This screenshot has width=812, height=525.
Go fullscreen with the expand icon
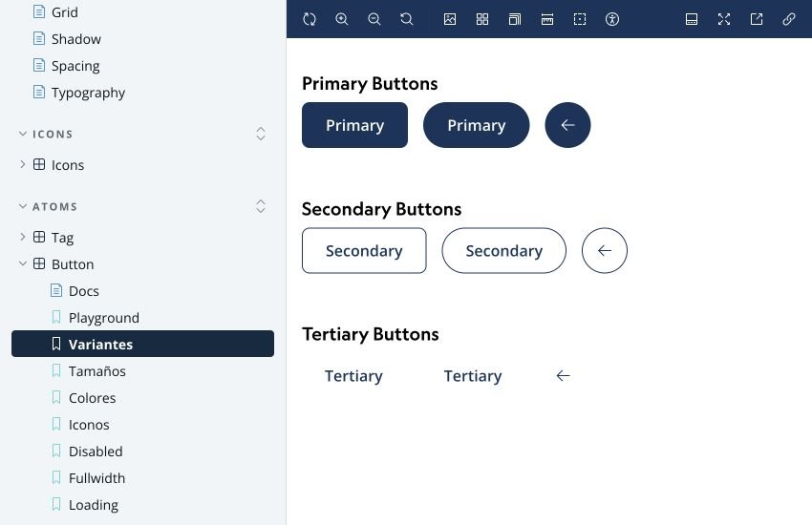point(724,19)
